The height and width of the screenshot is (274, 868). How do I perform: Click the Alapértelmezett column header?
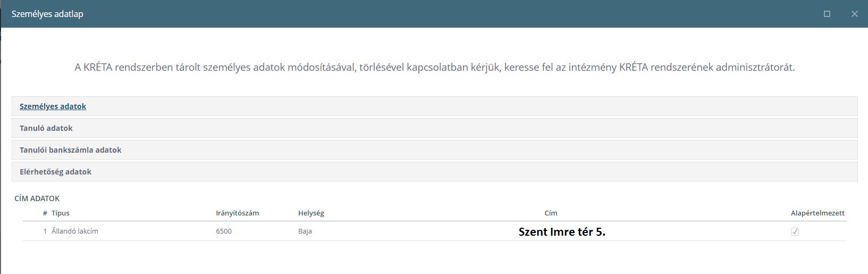click(x=817, y=213)
